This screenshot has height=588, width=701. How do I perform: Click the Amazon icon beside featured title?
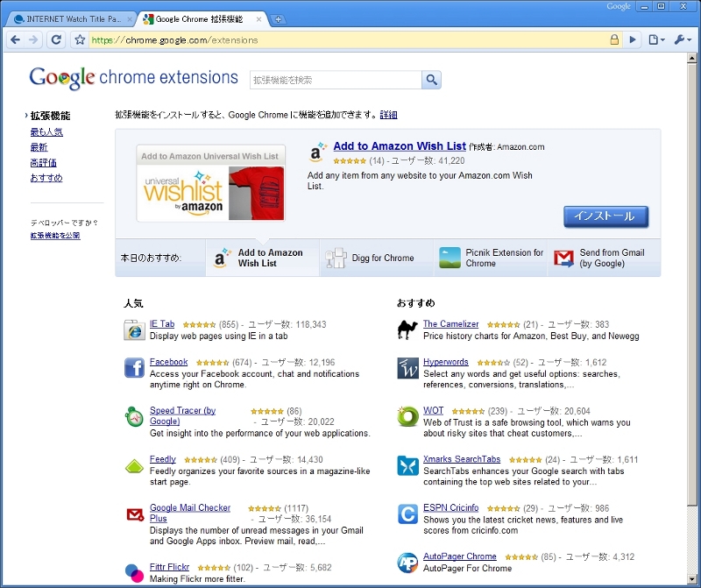(x=317, y=152)
